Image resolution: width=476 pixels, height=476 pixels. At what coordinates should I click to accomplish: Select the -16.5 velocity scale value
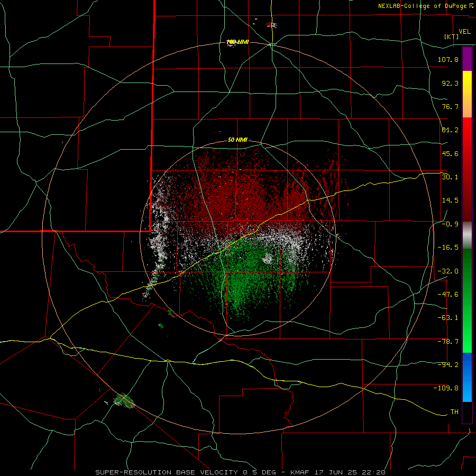coord(448,248)
